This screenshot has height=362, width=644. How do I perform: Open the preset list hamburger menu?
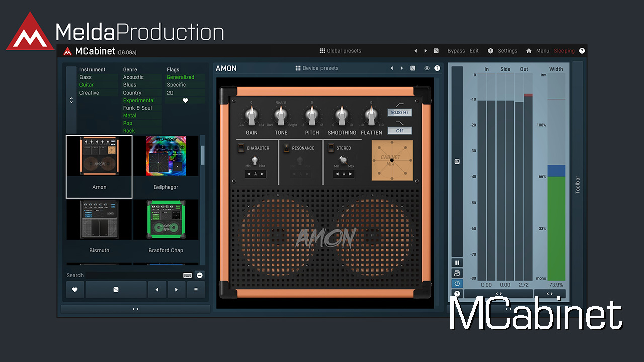196,290
